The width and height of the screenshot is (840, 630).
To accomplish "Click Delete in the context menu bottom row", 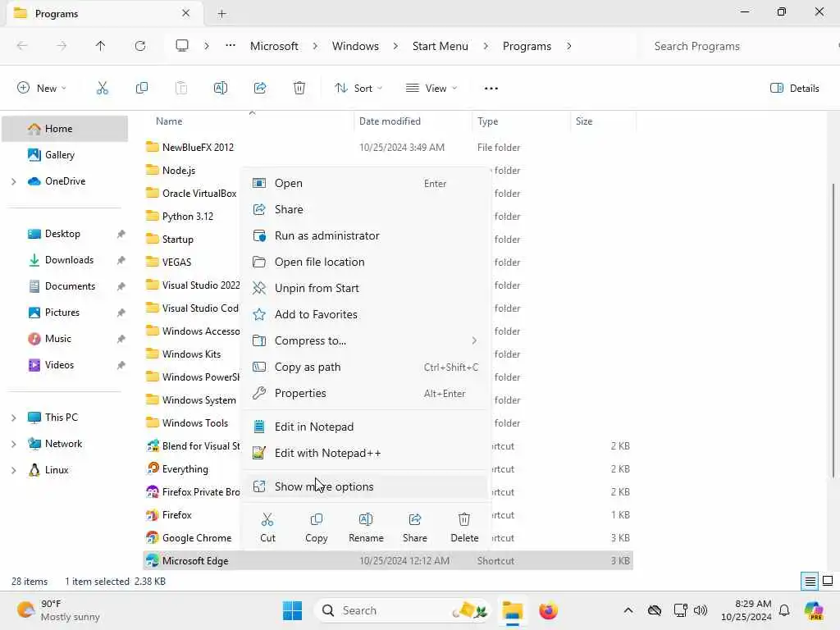I will (464, 527).
